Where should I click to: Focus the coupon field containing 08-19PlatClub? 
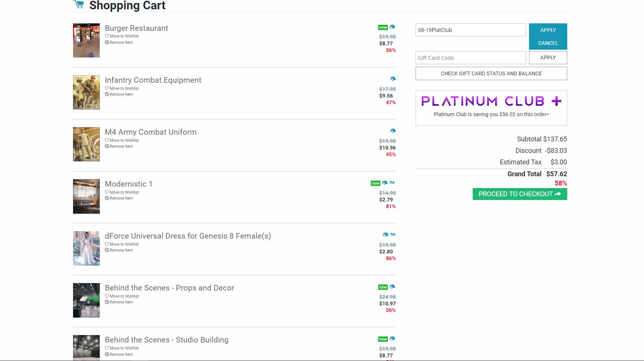[x=470, y=30]
